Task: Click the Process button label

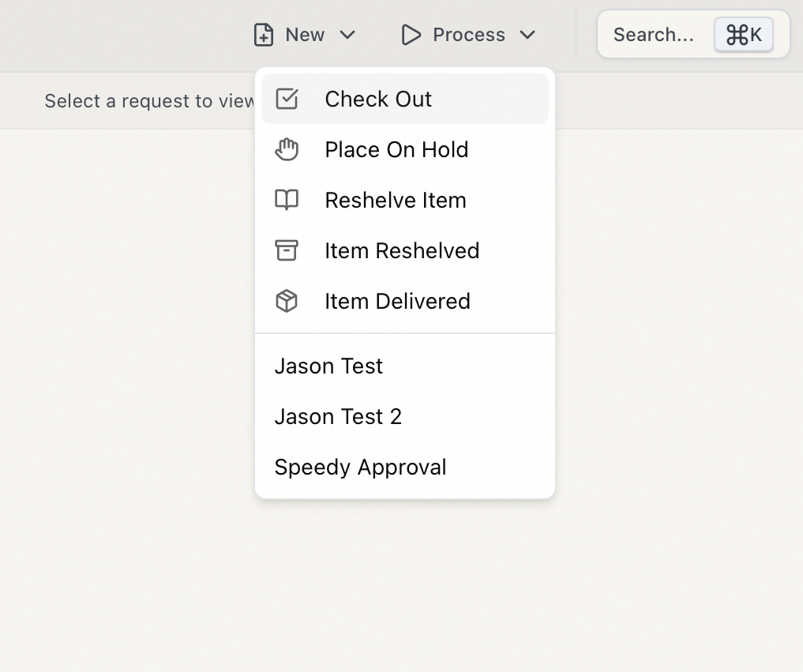Action: [468, 35]
